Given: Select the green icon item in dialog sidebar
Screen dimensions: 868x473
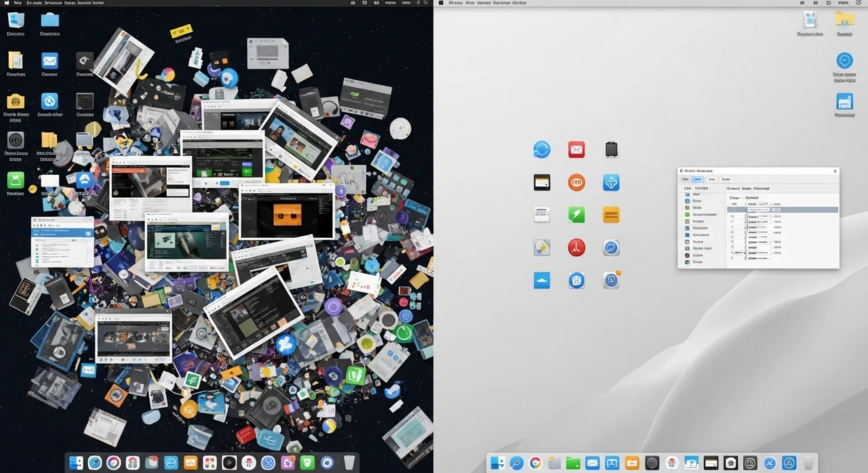Looking at the screenshot, I should pos(687,215).
